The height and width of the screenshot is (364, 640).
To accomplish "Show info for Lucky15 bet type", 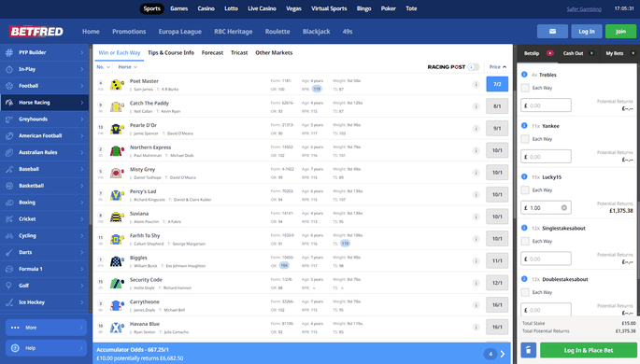I will click(x=524, y=177).
